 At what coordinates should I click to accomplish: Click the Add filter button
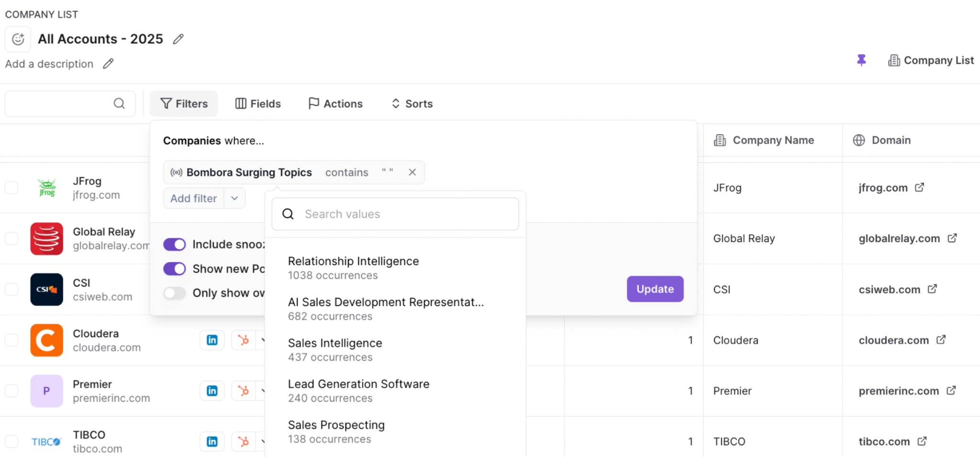(x=194, y=198)
